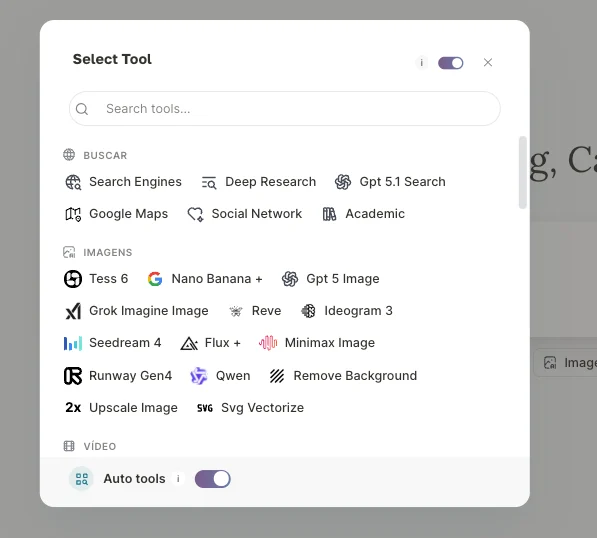
Task: Click the Runway Gen4 R logo
Action: (x=73, y=376)
